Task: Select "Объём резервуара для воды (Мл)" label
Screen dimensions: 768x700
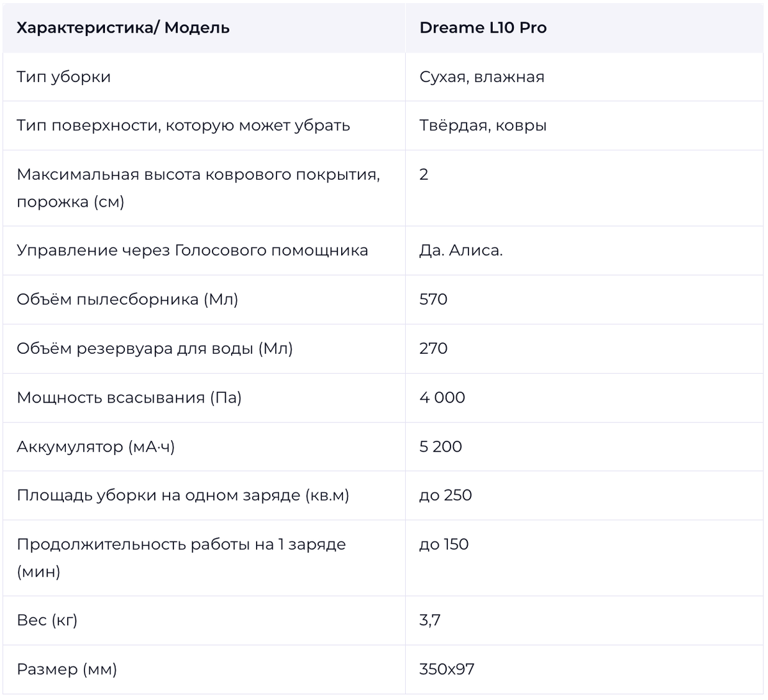Action: pos(154,349)
